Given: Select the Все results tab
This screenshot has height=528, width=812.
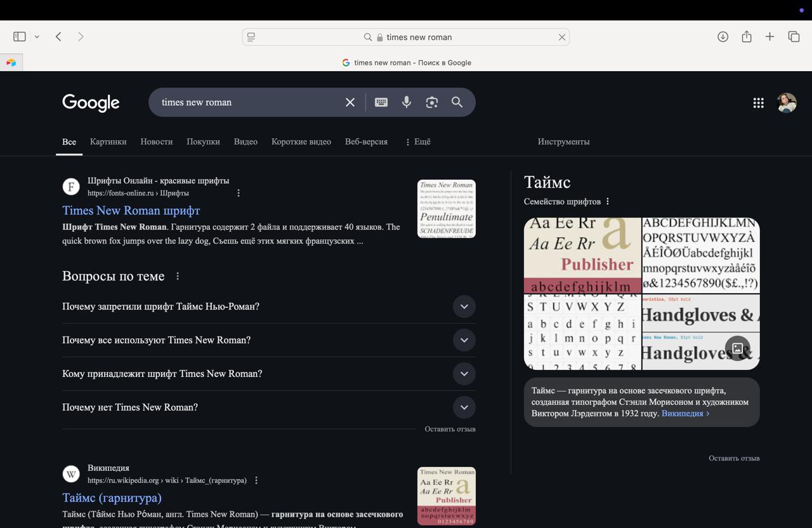Looking at the screenshot, I should (69, 142).
